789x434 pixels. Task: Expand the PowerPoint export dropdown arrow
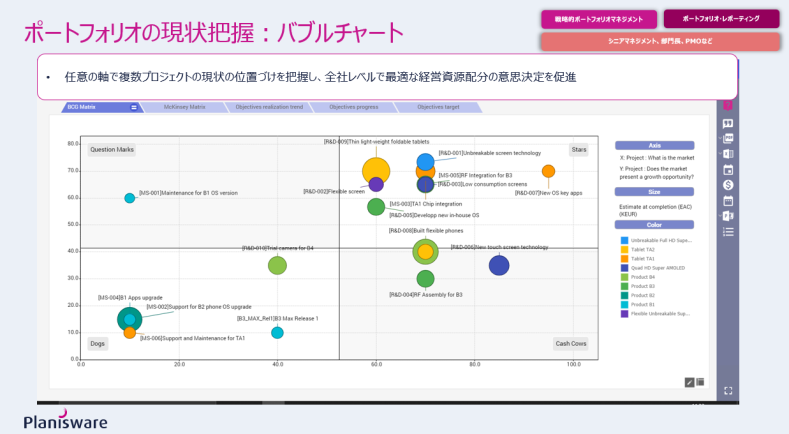pos(721,216)
